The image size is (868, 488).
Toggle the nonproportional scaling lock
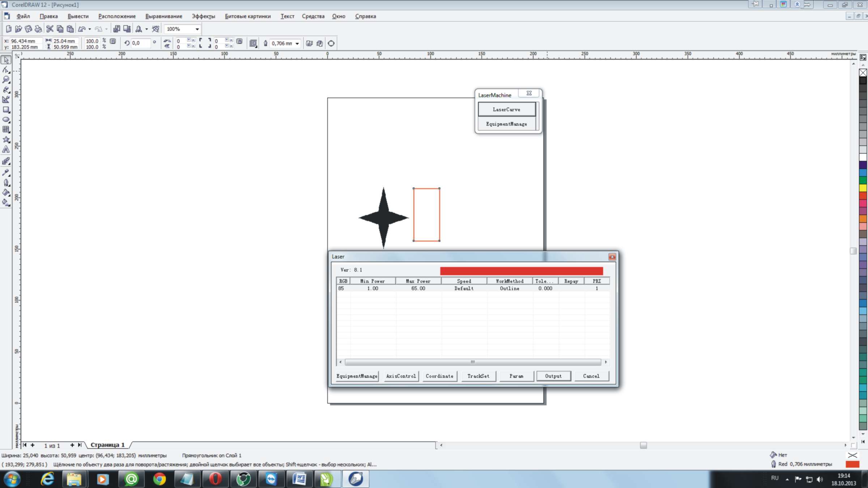[113, 41]
